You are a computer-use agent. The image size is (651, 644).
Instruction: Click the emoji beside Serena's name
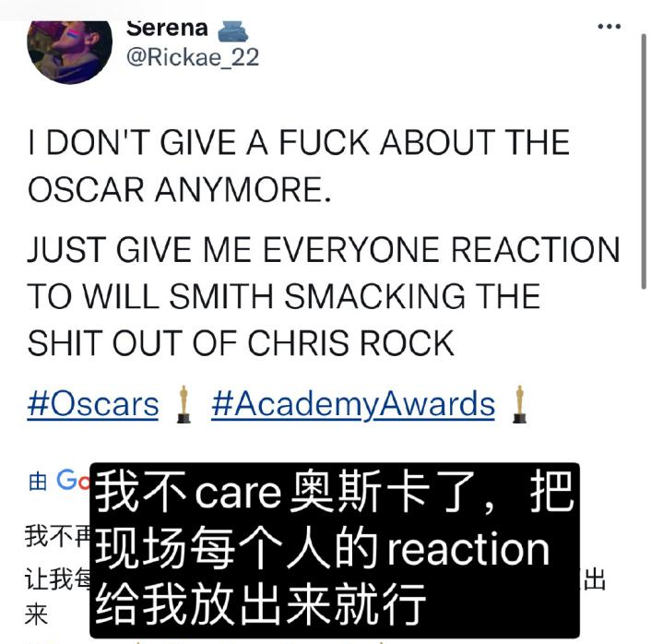[233, 31]
